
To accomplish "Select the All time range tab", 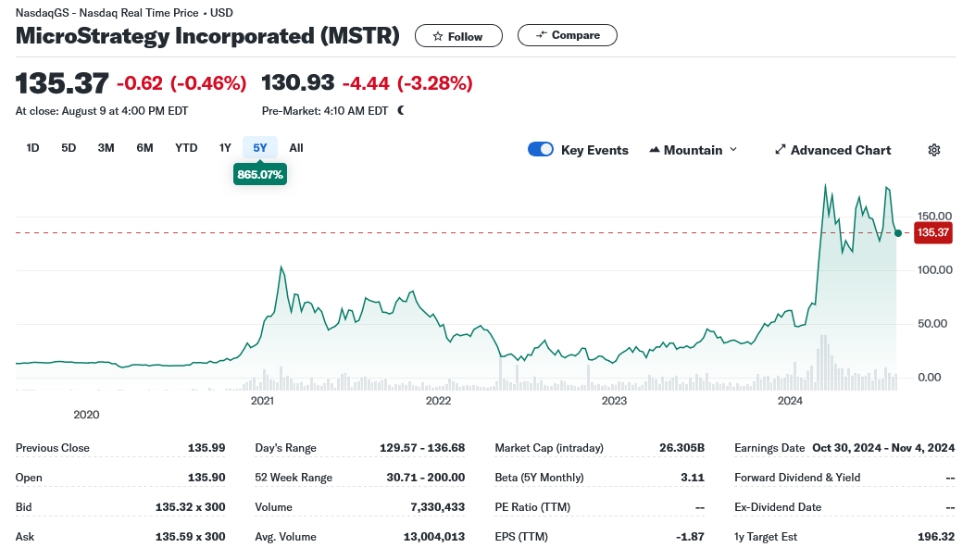I will click(296, 148).
